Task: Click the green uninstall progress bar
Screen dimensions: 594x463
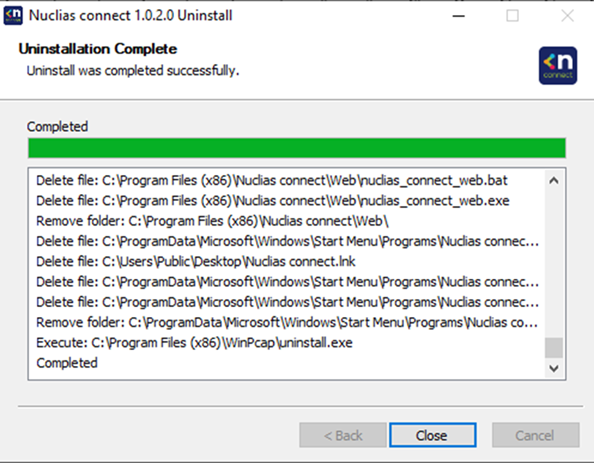Action: [x=297, y=148]
